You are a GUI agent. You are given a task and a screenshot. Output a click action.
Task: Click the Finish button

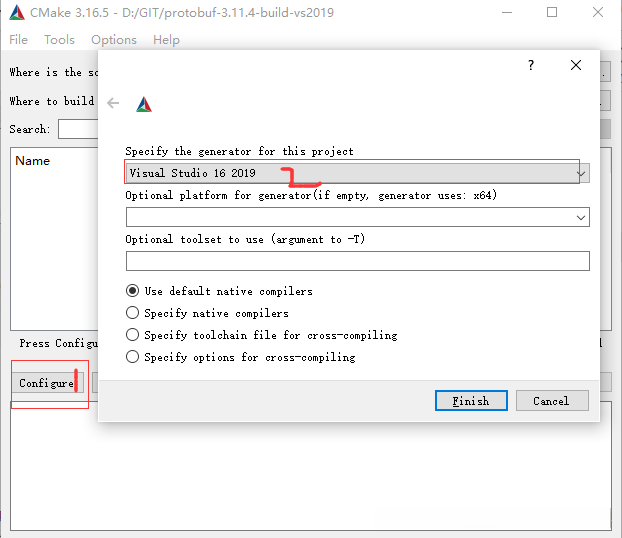471,401
